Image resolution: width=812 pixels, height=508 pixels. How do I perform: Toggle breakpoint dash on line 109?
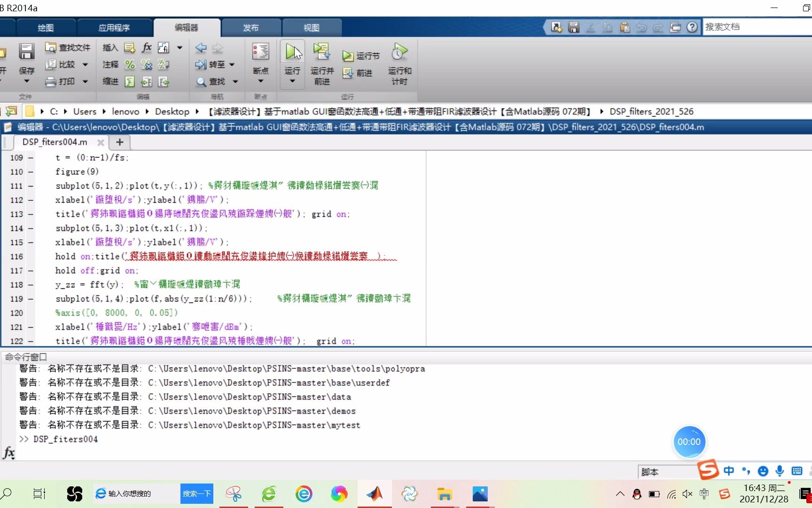pos(31,158)
